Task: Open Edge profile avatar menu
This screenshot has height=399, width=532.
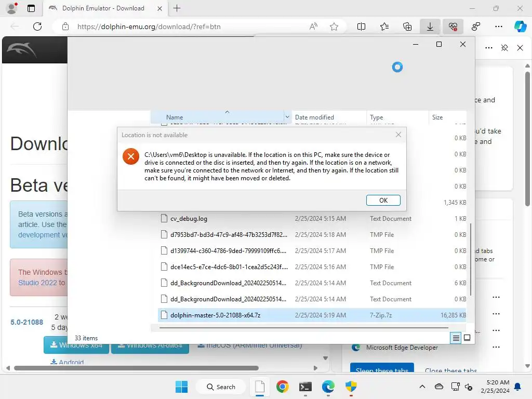Action: click(12, 8)
